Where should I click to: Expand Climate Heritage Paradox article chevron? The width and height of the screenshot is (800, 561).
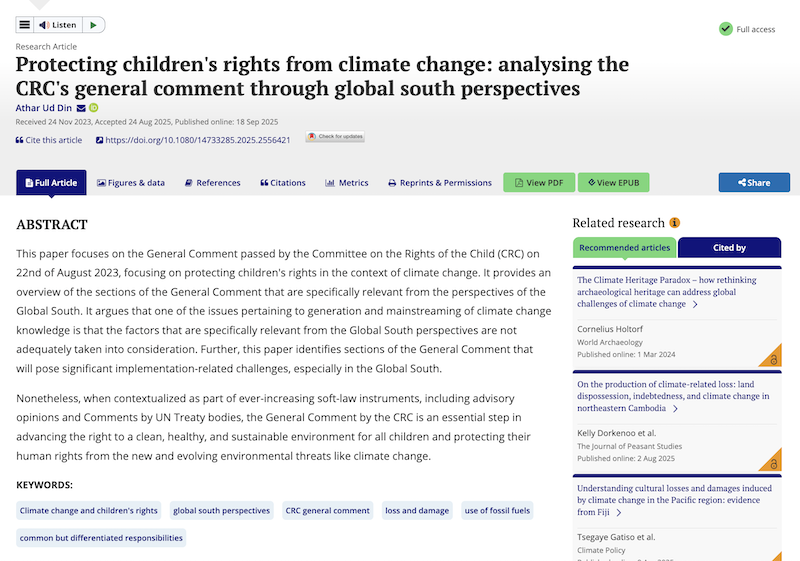coord(695,304)
